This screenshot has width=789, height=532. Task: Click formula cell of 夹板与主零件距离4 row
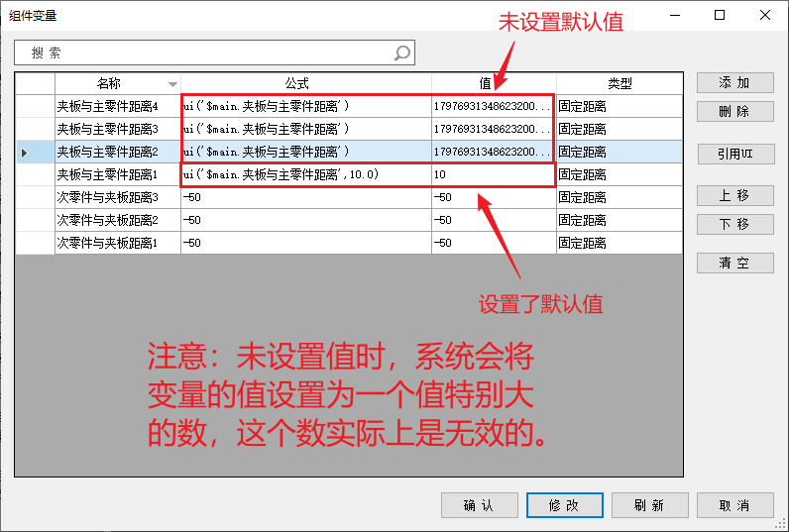click(306, 106)
